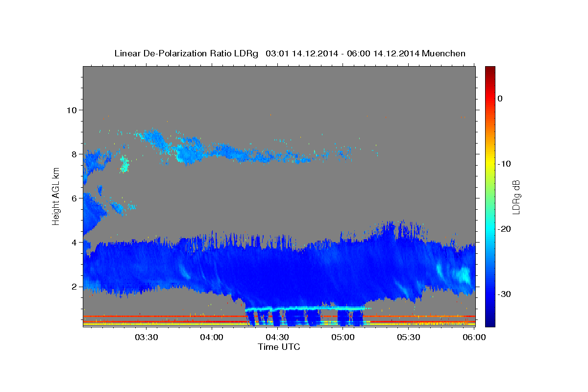The image size is (588, 392).
Task: Select the 06:00 time tick label
Action: [x=474, y=337]
